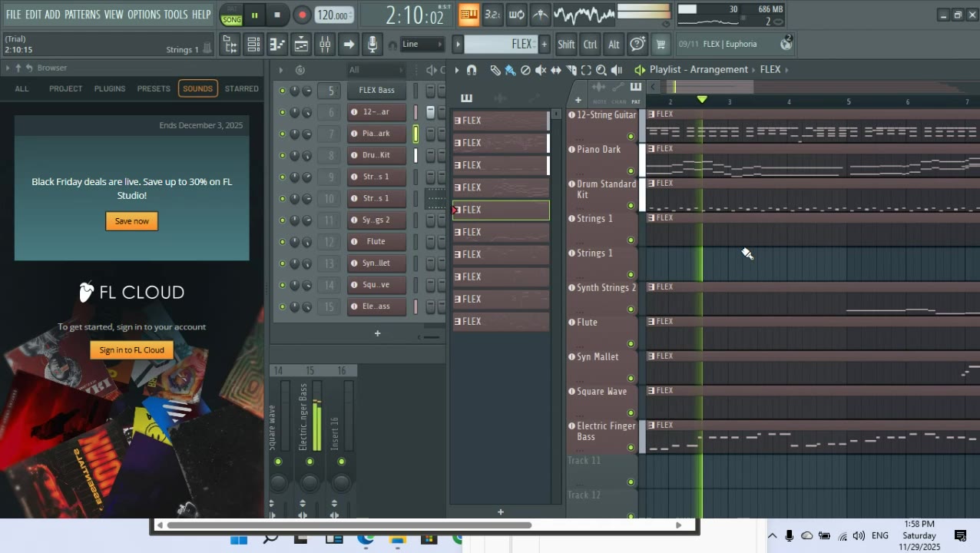This screenshot has width=980, height=553.
Task: Select the playlist Slip tool
Action: point(556,70)
